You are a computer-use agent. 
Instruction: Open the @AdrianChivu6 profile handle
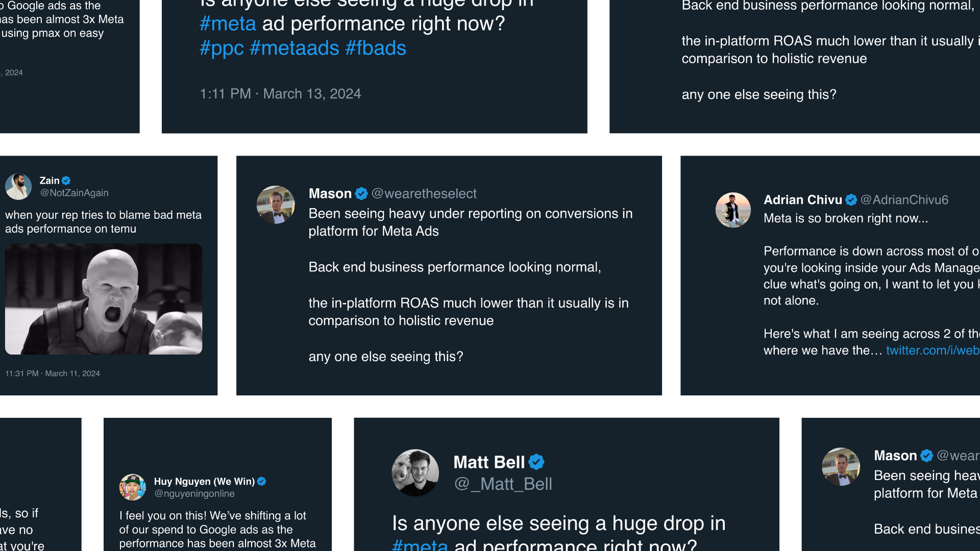[x=904, y=200]
